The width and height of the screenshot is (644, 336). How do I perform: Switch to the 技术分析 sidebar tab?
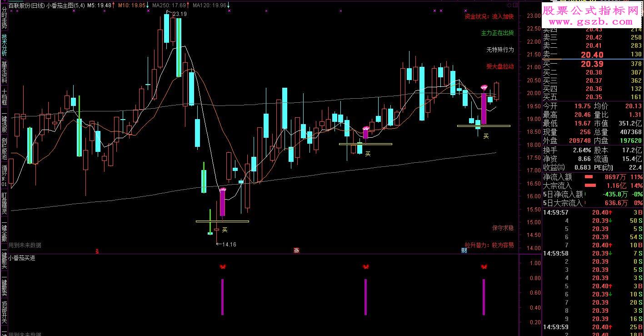click(4, 45)
